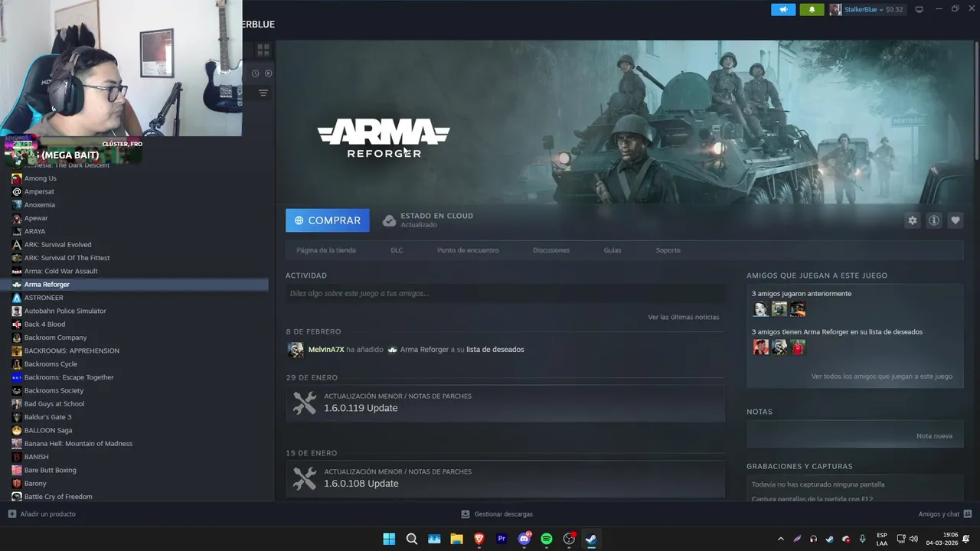Click the blue COMPRAR button
Image resolution: width=980 pixels, height=551 pixels.
pos(328,220)
